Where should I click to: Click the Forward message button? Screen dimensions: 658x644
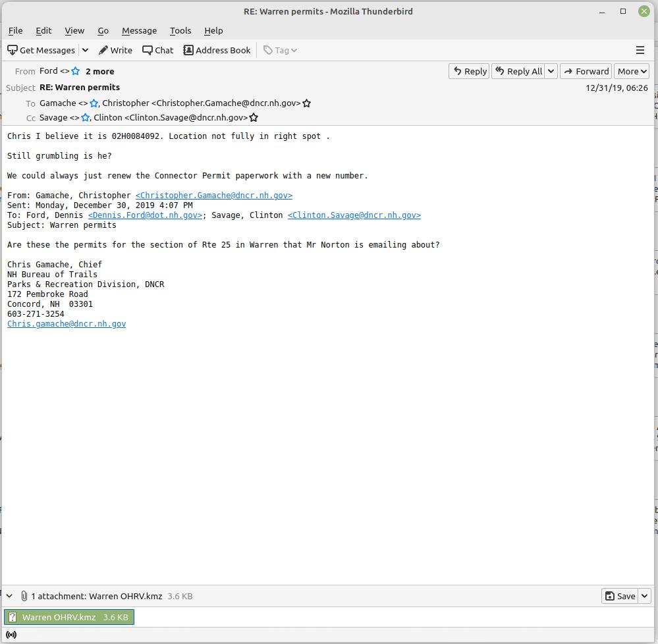click(586, 71)
